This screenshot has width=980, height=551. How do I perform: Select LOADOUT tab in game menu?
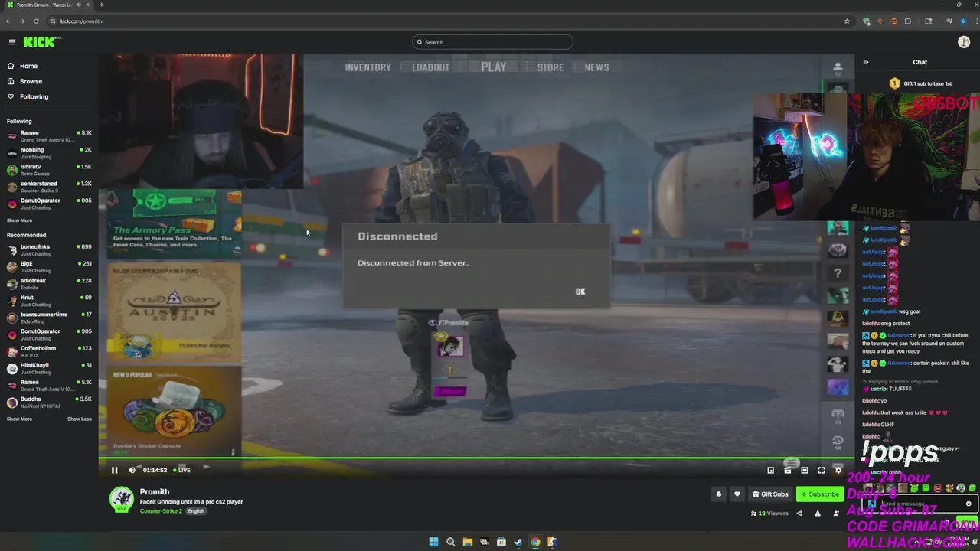[431, 67]
